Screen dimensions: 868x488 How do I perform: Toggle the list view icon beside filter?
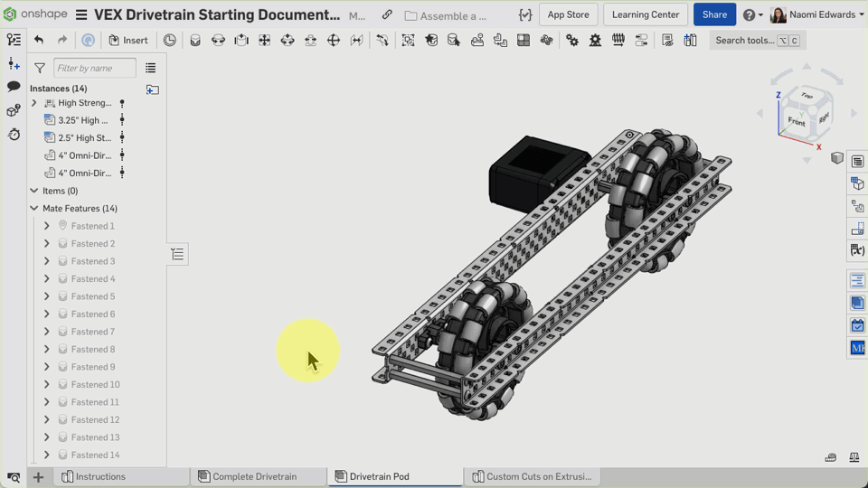[x=150, y=68]
